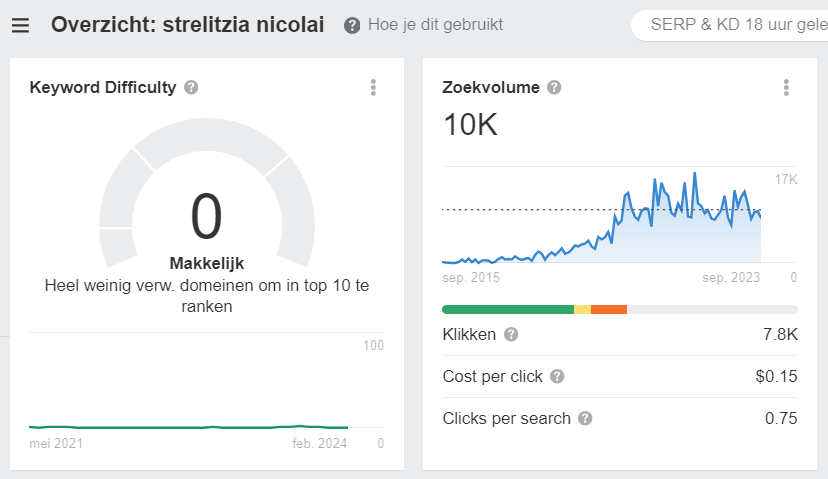Click the help icon beside 'Hoe je dit gebruikt'

tap(352, 25)
